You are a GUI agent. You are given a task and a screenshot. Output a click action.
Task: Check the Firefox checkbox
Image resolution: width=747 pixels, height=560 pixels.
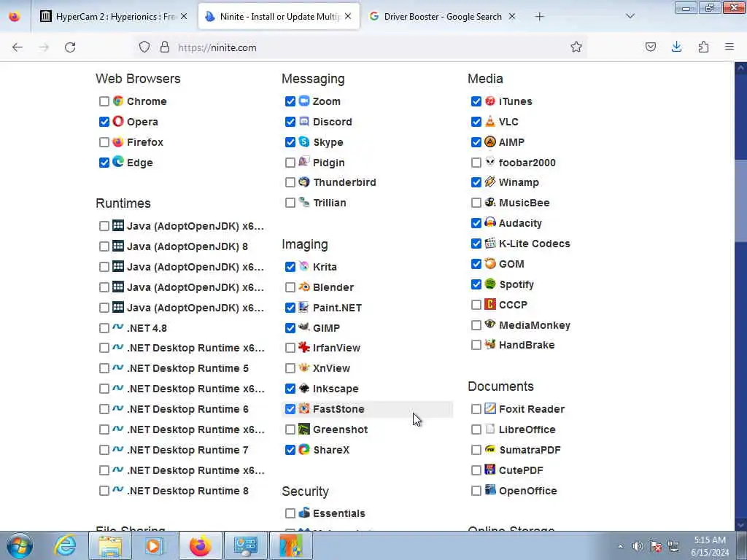pos(104,142)
